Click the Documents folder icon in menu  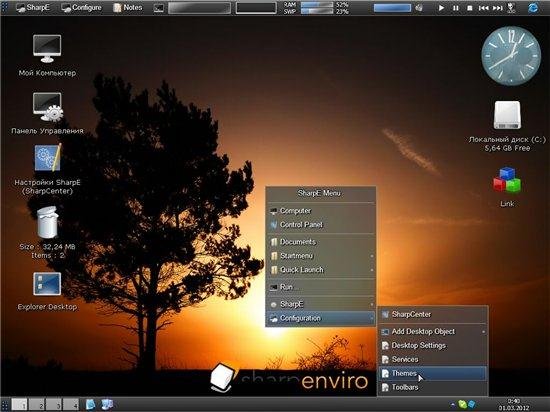274,242
